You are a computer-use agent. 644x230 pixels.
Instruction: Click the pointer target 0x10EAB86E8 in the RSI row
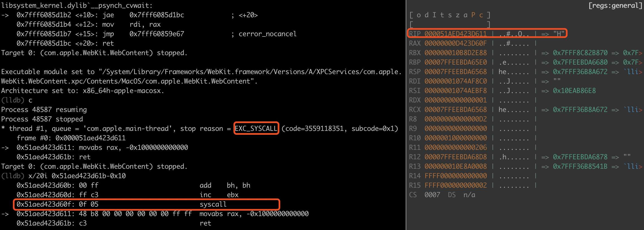[574, 91]
